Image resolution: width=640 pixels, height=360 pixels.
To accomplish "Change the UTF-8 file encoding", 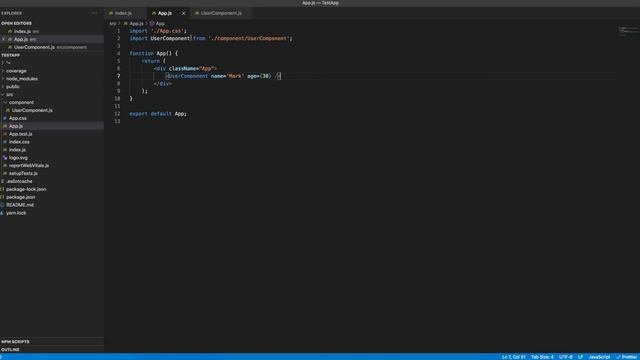I will point(565,357).
